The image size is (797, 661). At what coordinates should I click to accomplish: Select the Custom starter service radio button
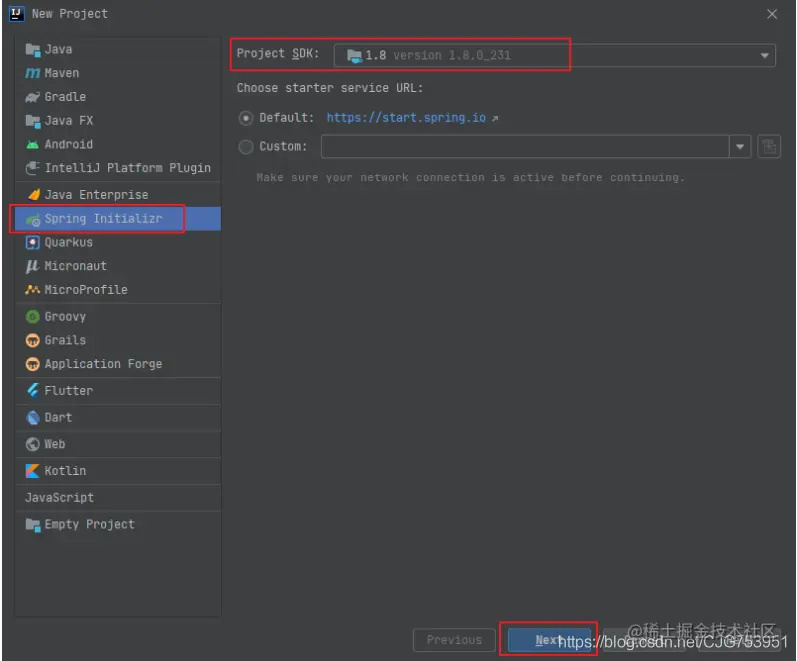tap(246, 147)
